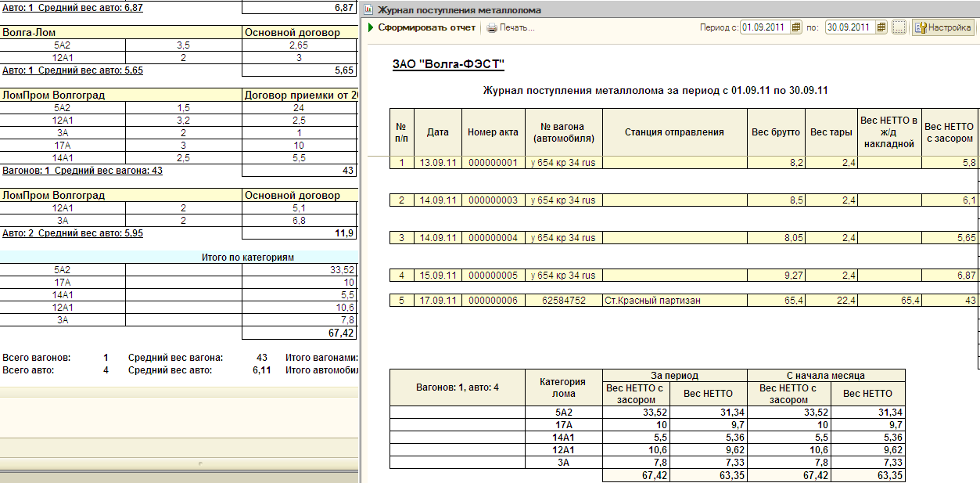
Task: Click Договор приемки cell in left report
Action: pyautogui.click(x=300, y=96)
